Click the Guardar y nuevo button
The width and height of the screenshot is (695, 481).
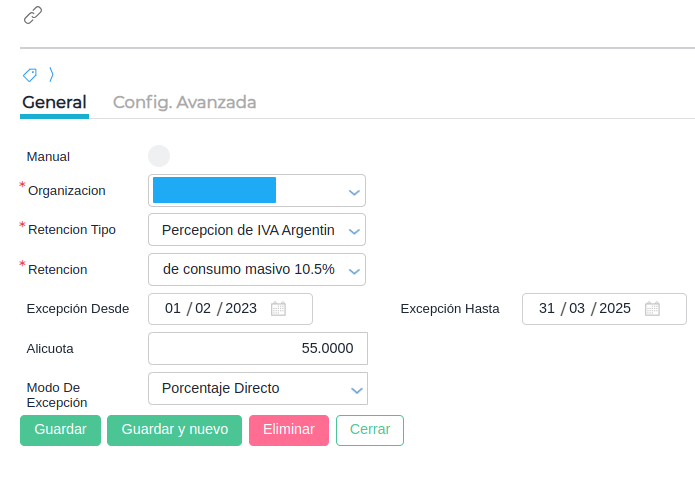tap(174, 430)
